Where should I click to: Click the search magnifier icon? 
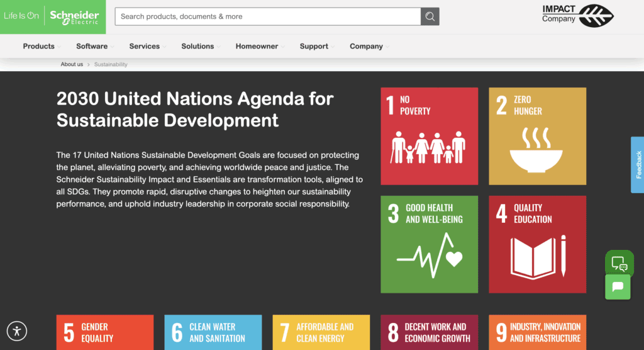point(430,17)
